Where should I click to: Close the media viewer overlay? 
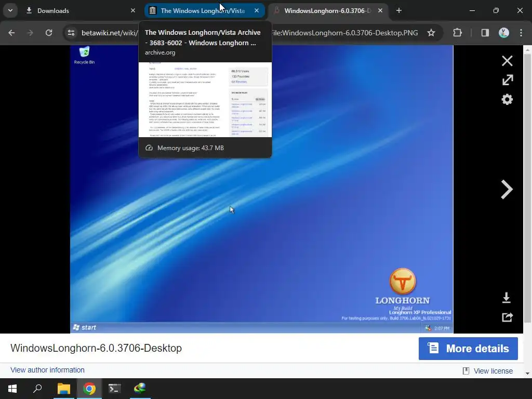[507, 61]
